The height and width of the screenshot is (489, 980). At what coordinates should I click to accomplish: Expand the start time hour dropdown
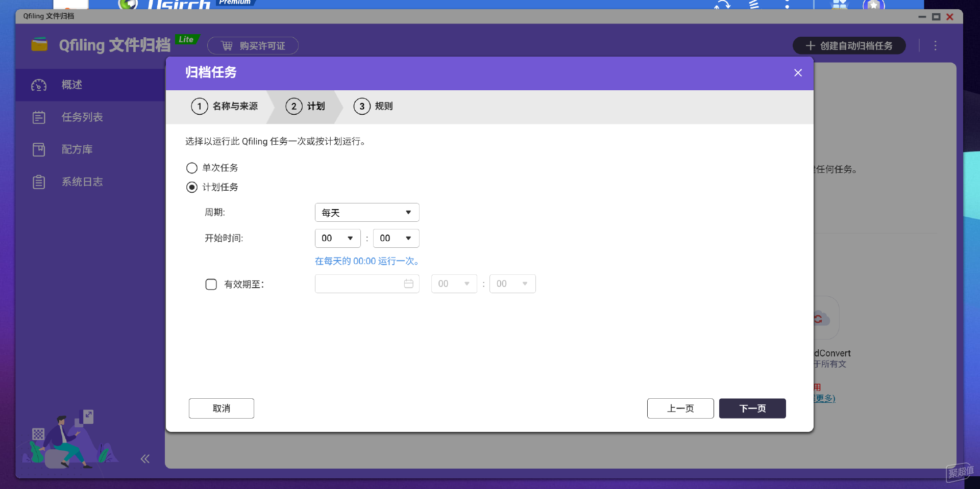click(337, 238)
